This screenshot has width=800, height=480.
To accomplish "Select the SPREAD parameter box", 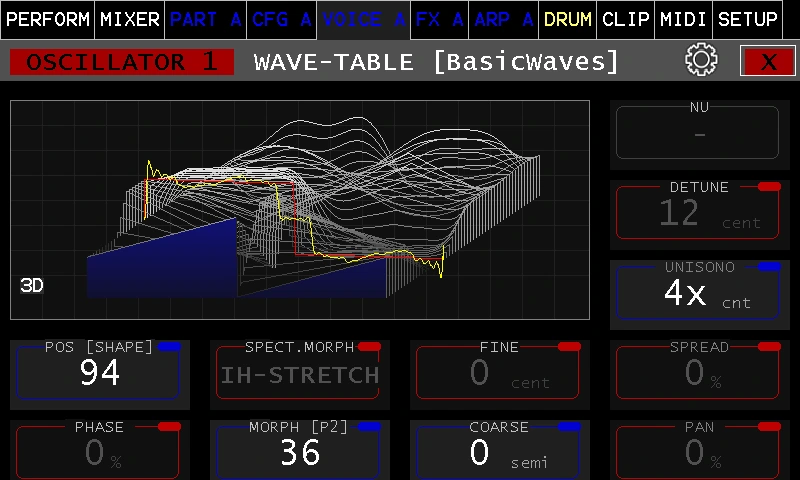I will click(700, 374).
